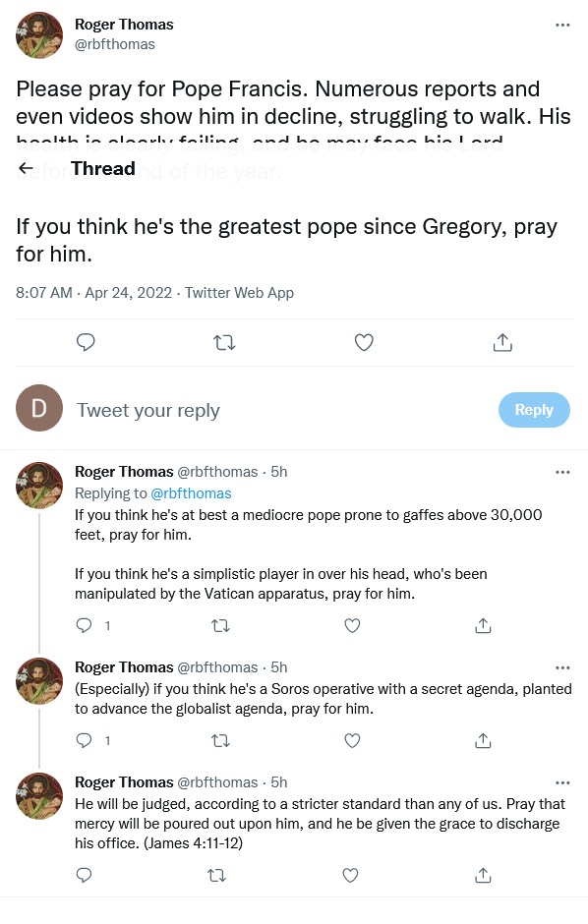Click the blue Reply button
This screenshot has height=924, width=588.
click(x=534, y=410)
